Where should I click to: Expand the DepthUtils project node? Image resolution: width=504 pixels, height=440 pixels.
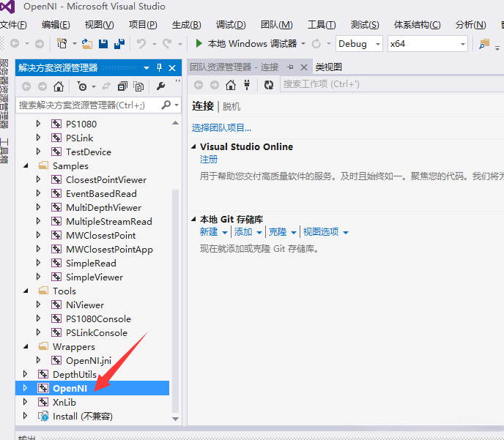click(25, 374)
